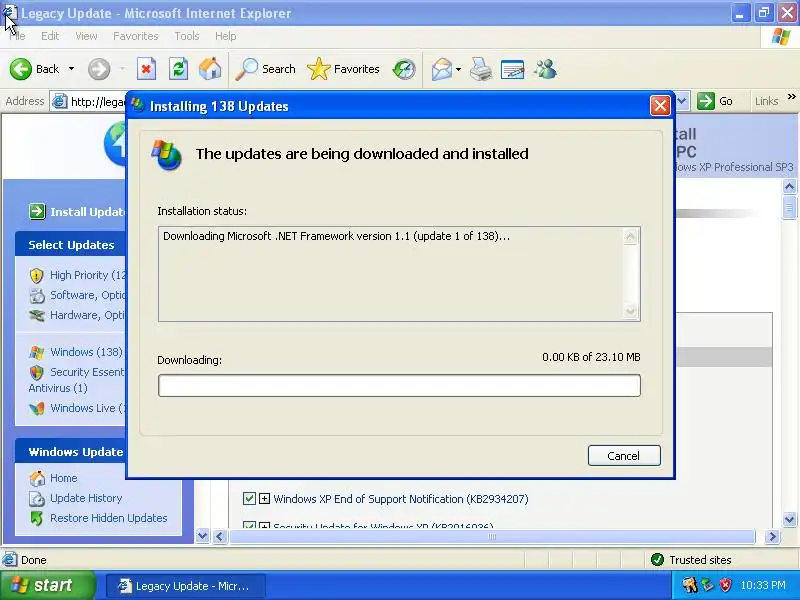Image resolution: width=800 pixels, height=600 pixels.
Task: Close the Installing 138 Updates dialog
Action: (x=660, y=106)
